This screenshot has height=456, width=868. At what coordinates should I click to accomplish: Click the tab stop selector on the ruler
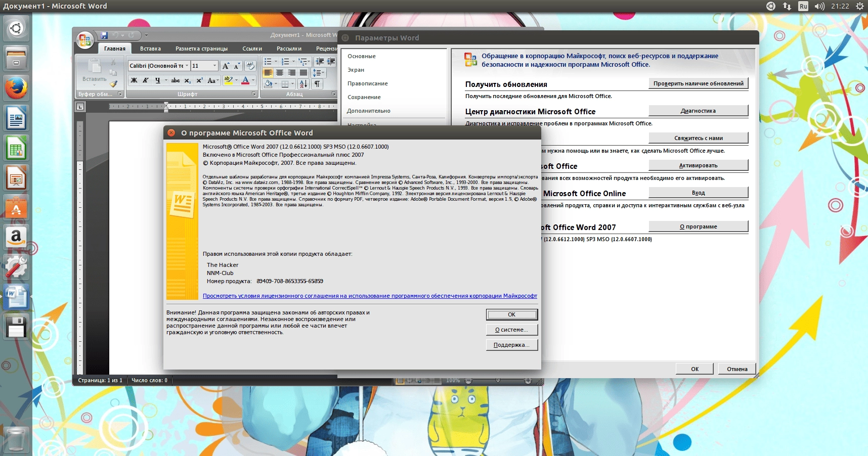[80, 107]
